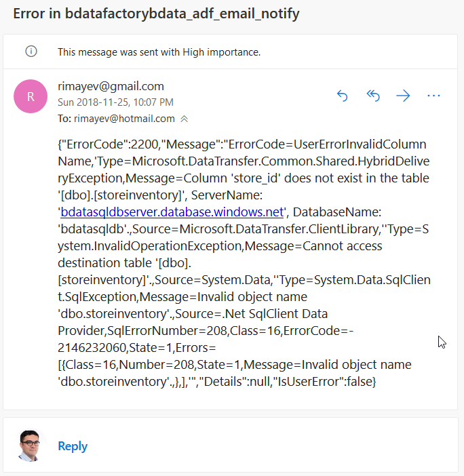This screenshot has width=464, height=476.
Task: Collapse recipient details with double chevron
Action: point(184,119)
